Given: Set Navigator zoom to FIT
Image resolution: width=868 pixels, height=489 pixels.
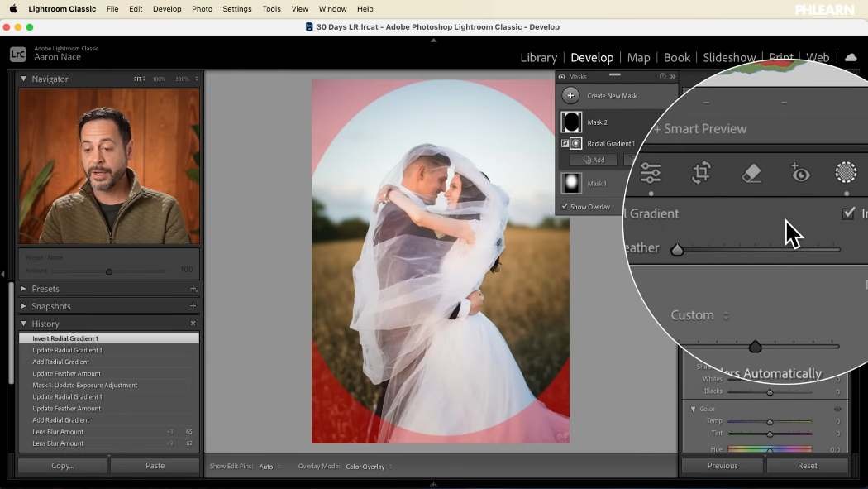Looking at the screenshot, I should coord(139,79).
